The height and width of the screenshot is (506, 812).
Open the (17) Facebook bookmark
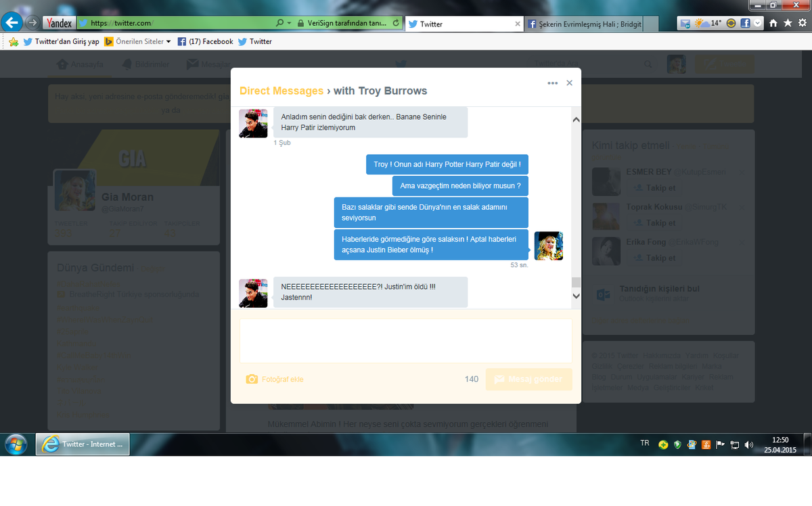pos(206,41)
